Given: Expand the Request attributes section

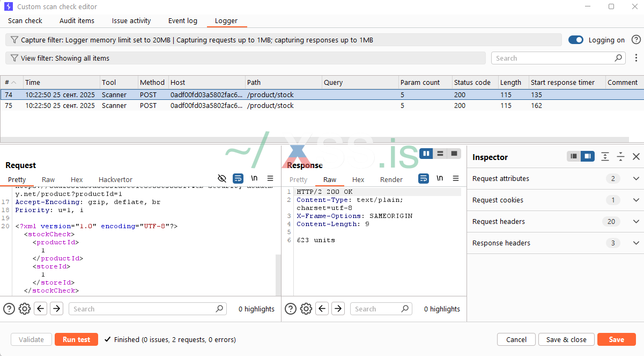Looking at the screenshot, I should (x=636, y=178).
